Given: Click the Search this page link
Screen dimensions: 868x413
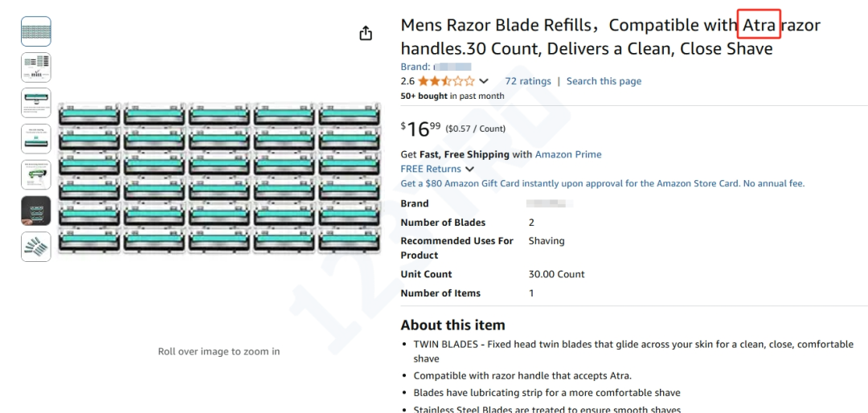Looking at the screenshot, I should [604, 81].
